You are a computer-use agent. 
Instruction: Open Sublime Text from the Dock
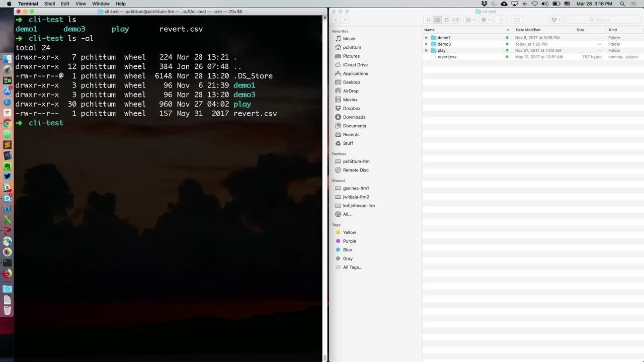(x=7, y=144)
